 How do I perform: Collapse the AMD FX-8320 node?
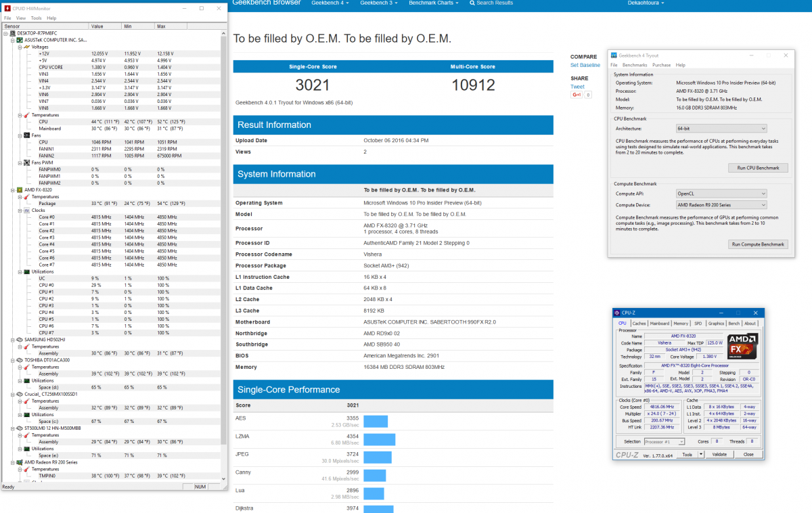click(13, 190)
